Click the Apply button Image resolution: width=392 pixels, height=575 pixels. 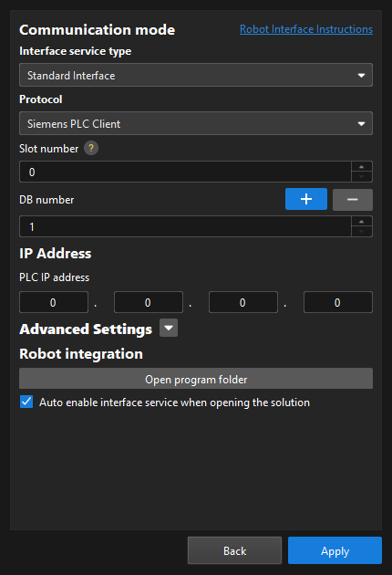pyautogui.click(x=335, y=550)
